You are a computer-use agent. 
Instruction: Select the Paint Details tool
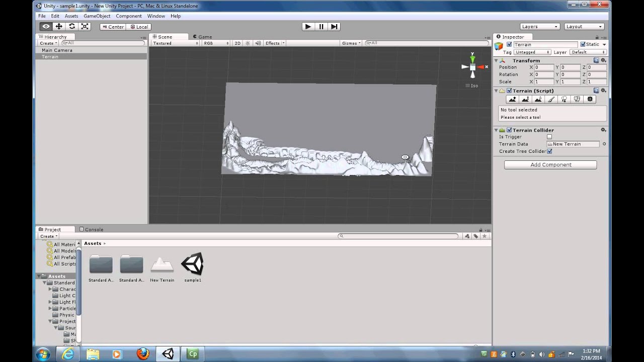[x=577, y=100]
